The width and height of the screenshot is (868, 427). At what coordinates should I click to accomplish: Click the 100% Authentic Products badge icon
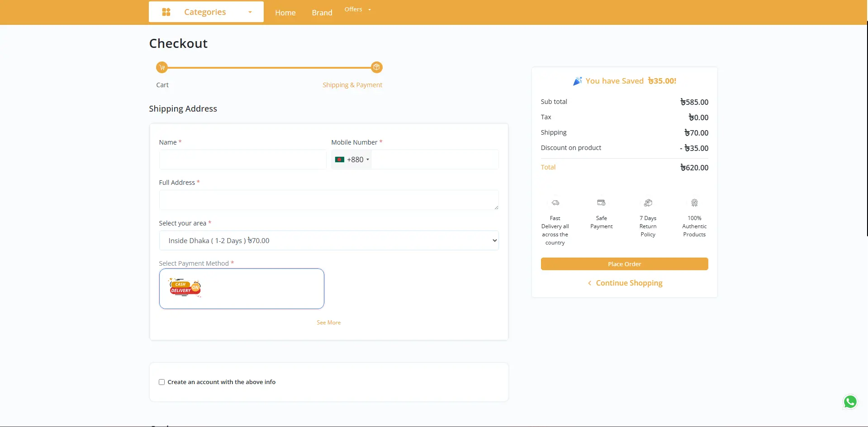tap(694, 202)
